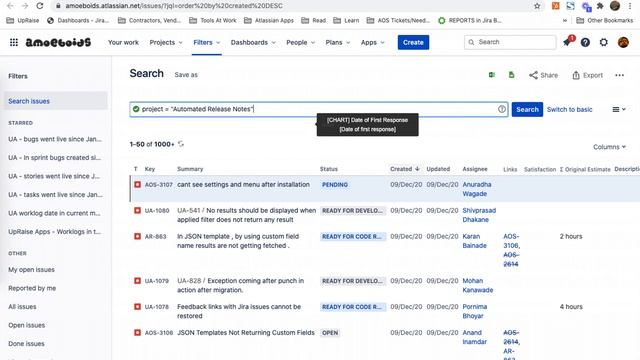Click Switch to basic link
Screen dimensions: 640x360
click(569, 109)
